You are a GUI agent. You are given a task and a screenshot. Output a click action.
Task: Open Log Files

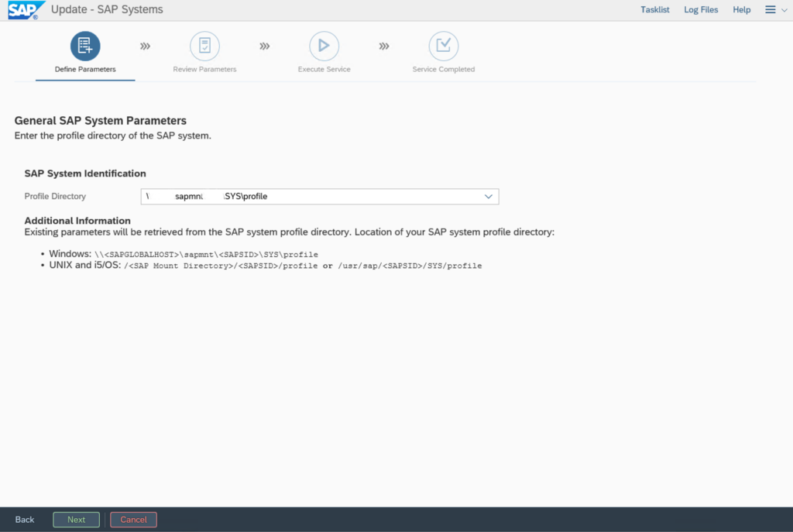[x=701, y=9]
